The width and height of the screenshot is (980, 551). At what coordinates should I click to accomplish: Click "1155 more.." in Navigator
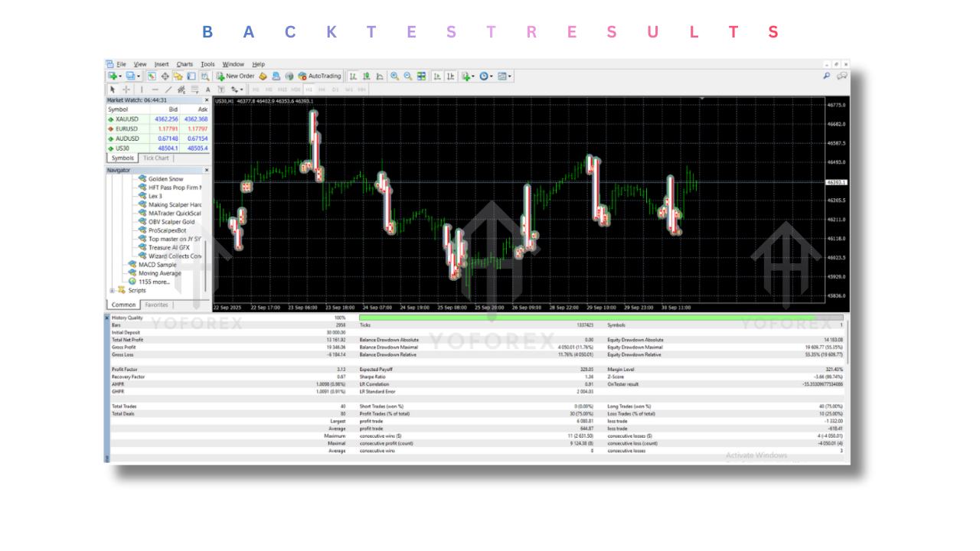point(155,281)
